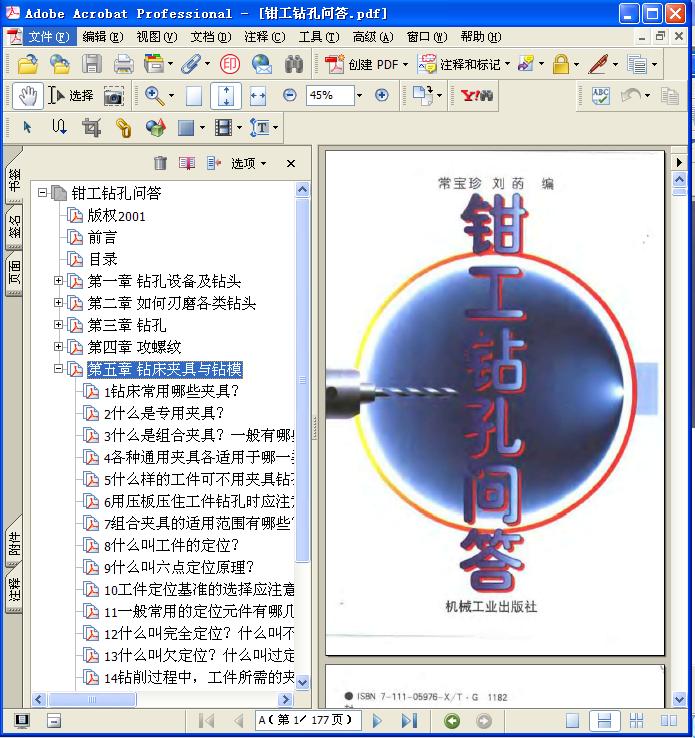Toggle Single Page layout view
695x738 pixels.
point(573,721)
